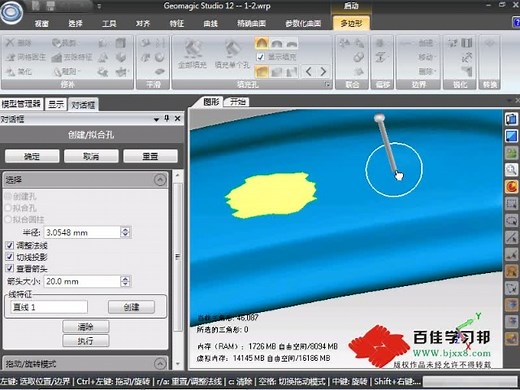Screen dimensions: 520x390
Task: Click the 创建 button beside 直线 1
Action: 131,307
